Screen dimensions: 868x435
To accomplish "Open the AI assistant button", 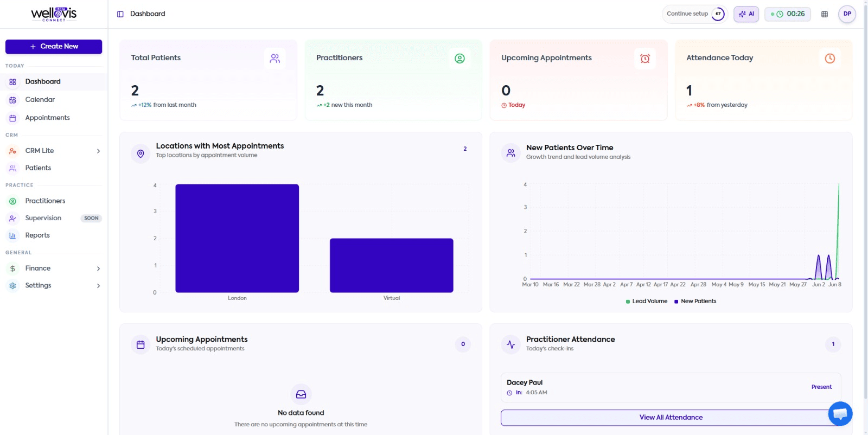I will 746,14.
